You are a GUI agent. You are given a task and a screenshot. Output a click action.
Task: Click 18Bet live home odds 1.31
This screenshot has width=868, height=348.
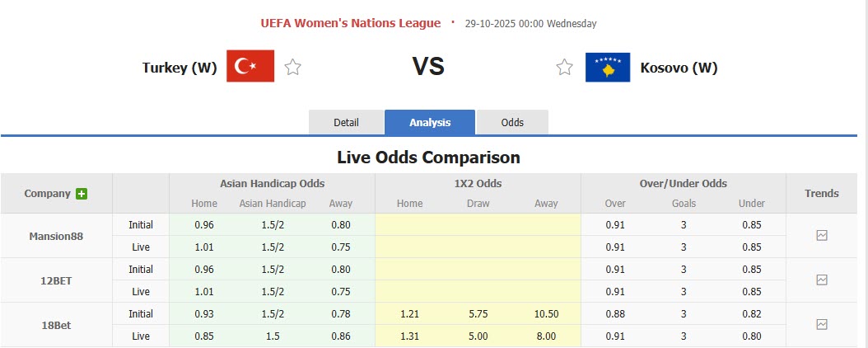pyautogui.click(x=409, y=336)
